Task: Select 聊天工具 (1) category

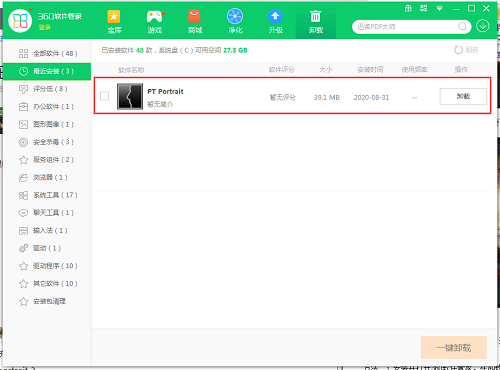Action: coord(47,213)
